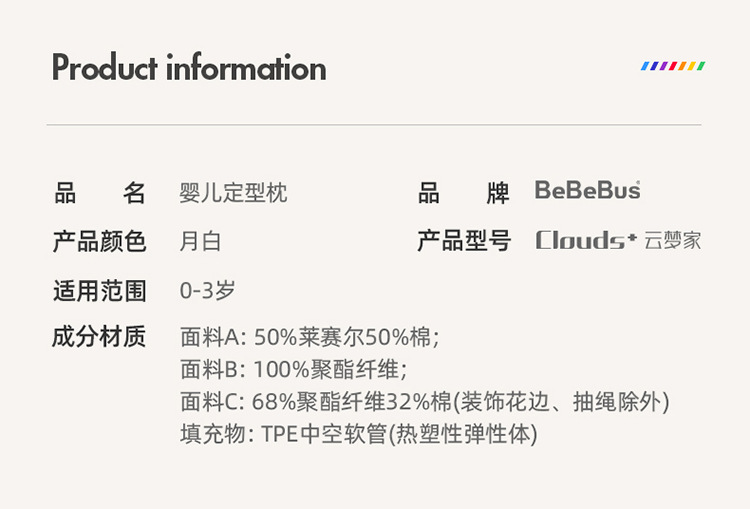Select the 品牌 label
This screenshot has width=750, height=509.
[x=463, y=192]
